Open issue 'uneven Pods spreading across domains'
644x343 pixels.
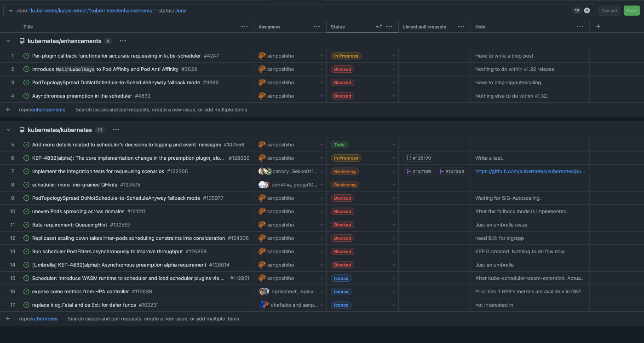coord(78,211)
